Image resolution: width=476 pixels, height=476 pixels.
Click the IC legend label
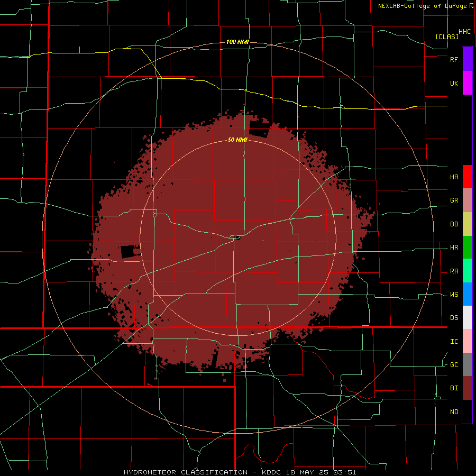pyautogui.click(x=454, y=342)
